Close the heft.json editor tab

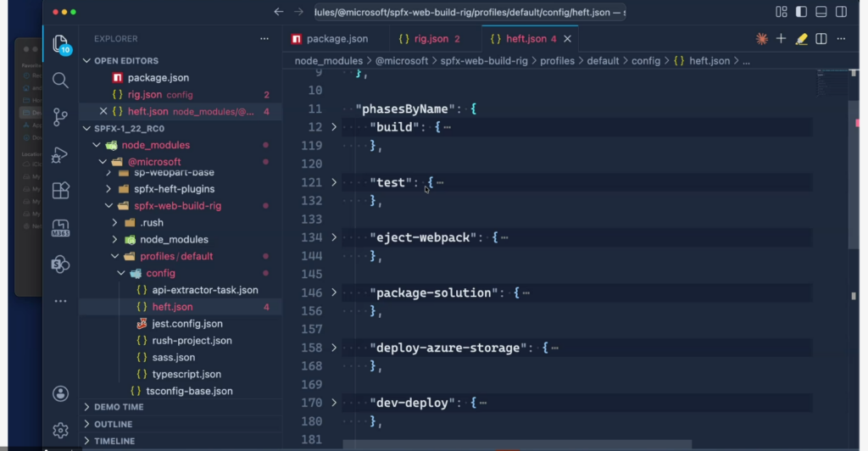[x=567, y=39]
